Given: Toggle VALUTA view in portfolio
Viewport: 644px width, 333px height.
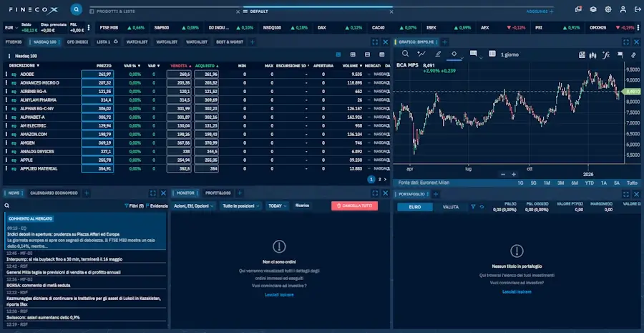Looking at the screenshot, I should tap(451, 207).
